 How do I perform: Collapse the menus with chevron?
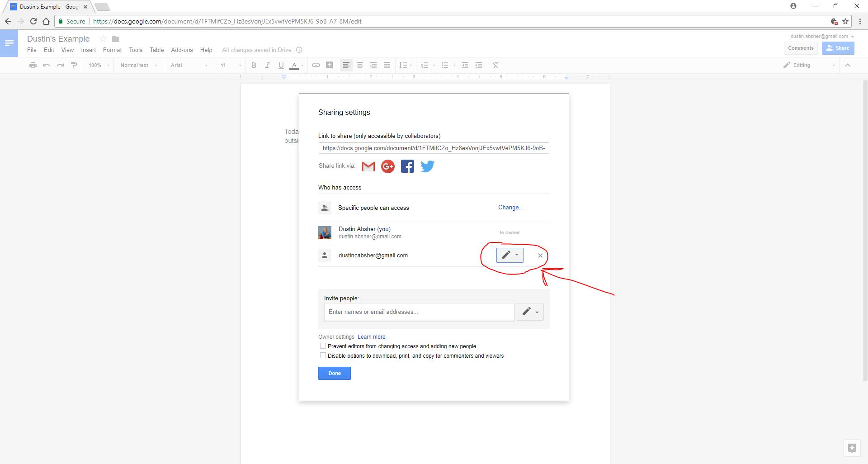coord(848,65)
